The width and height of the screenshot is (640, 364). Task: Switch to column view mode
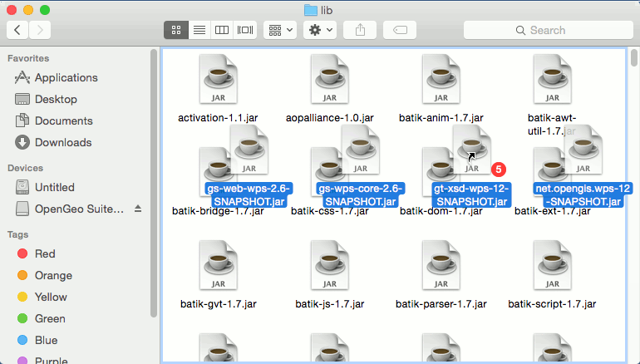tap(222, 30)
